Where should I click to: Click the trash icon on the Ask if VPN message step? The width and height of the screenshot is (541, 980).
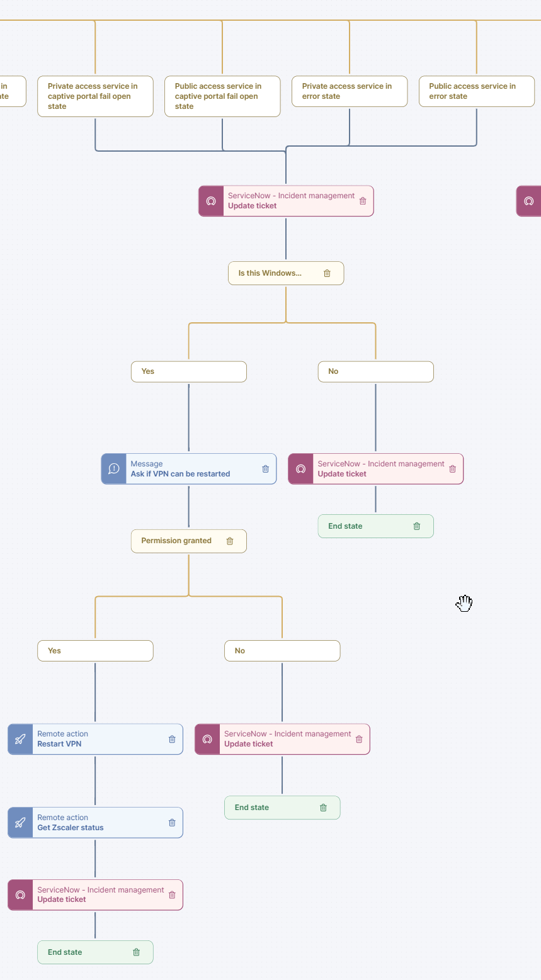click(x=265, y=468)
